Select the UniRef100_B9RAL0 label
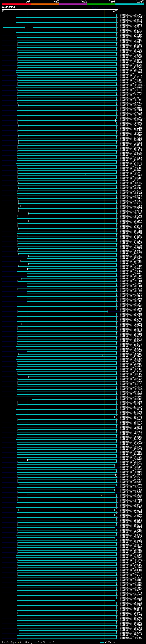 tap(131, 42)
